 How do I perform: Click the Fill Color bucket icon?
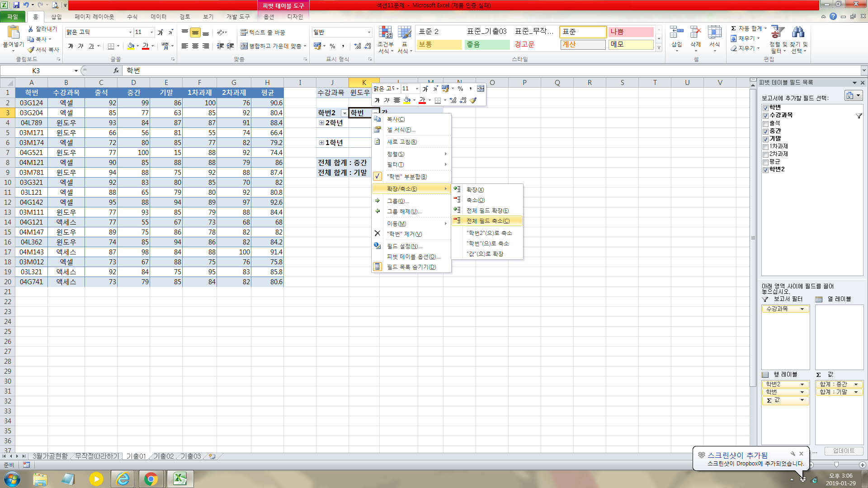(131, 46)
